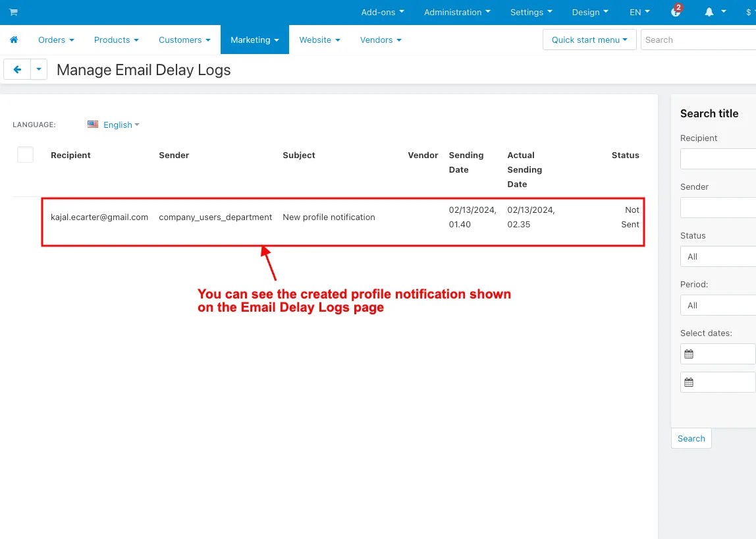Viewport: 756px width, 539px height.
Task: Click the Not Sent status cell
Action: point(631,217)
